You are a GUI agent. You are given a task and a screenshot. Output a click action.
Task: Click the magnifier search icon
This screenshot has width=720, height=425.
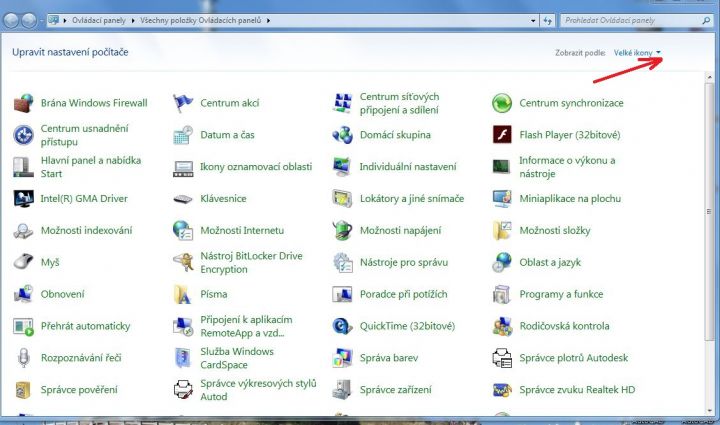[706, 20]
